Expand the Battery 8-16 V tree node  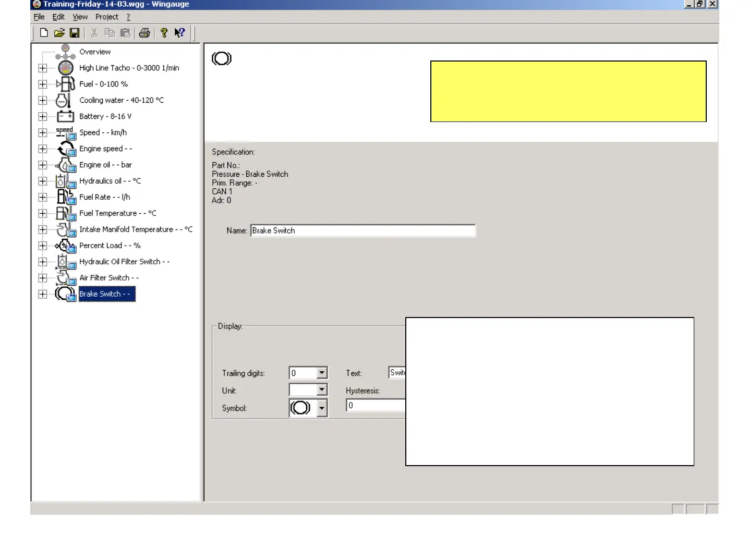(43, 116)
